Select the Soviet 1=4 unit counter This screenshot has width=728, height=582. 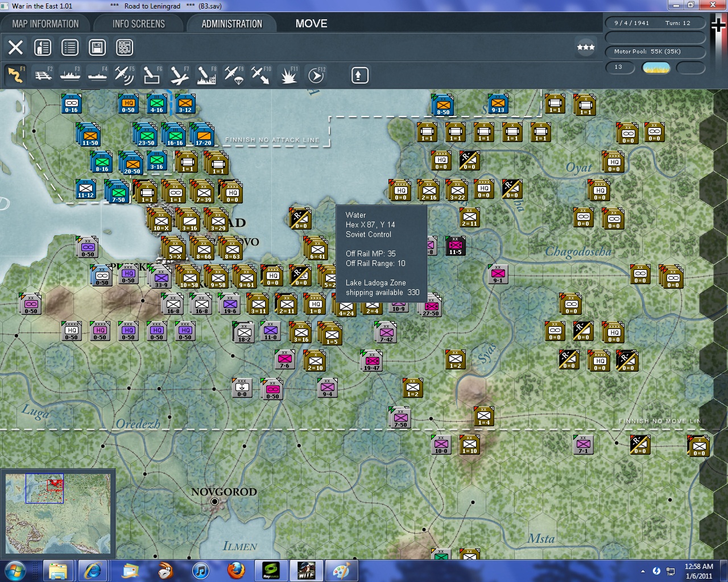coord(484,416)
